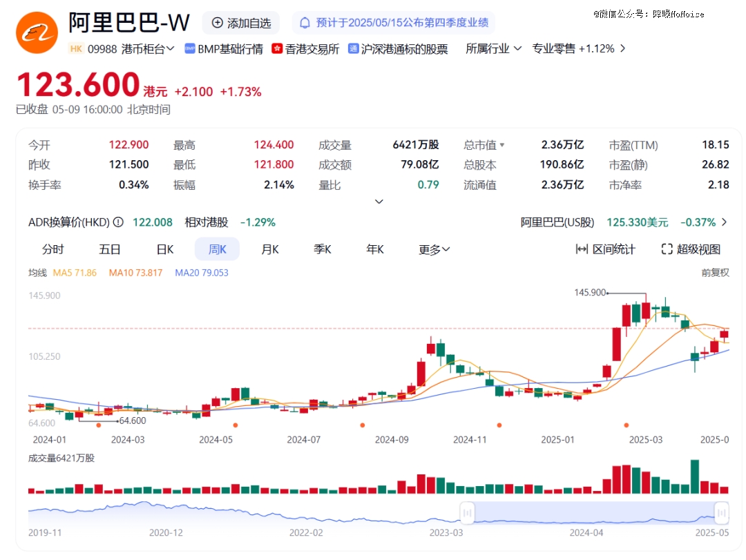The image size is (746, 560).
Task: Switch to 分时 intraday chart tab
Action: (x=53, y=249)
